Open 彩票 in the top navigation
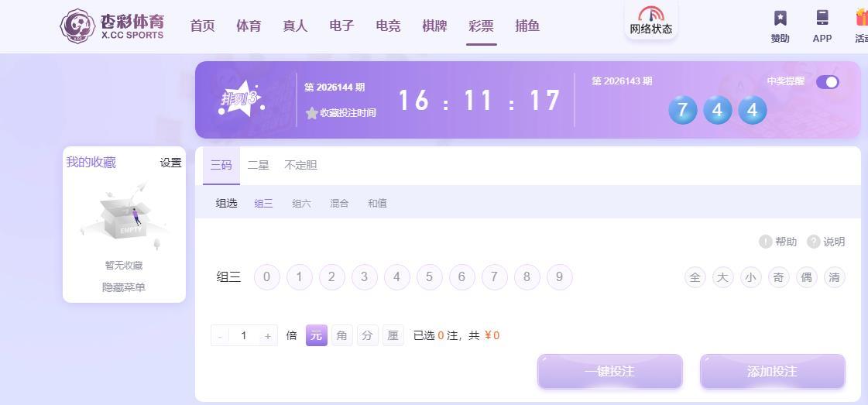868x405 pixels. pos(481,26)
